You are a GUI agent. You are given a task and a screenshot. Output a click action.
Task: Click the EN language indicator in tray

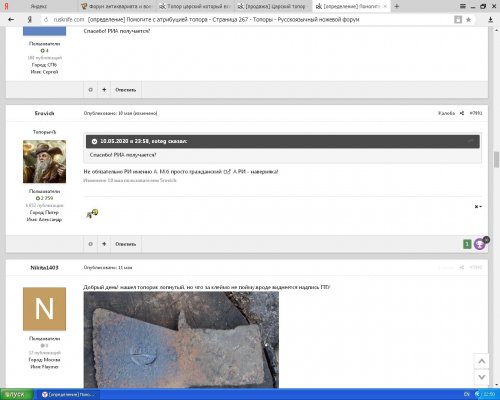pos(467,395)
